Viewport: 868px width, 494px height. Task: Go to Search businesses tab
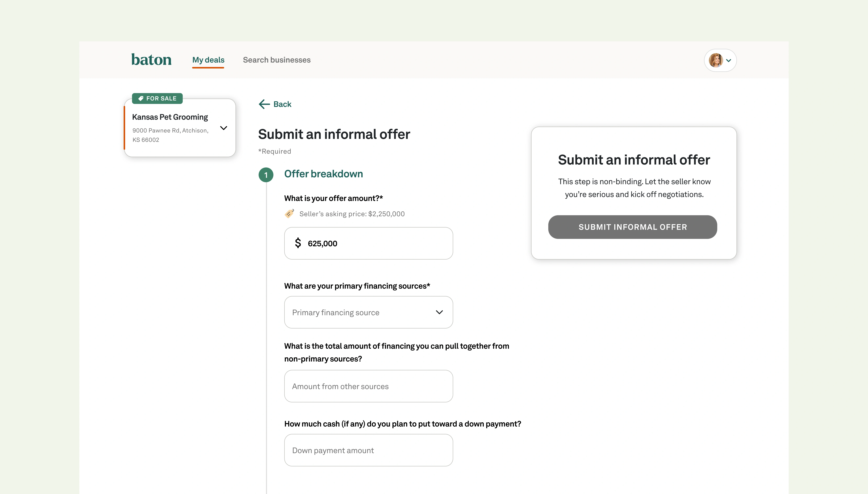(x=277, y=60)
